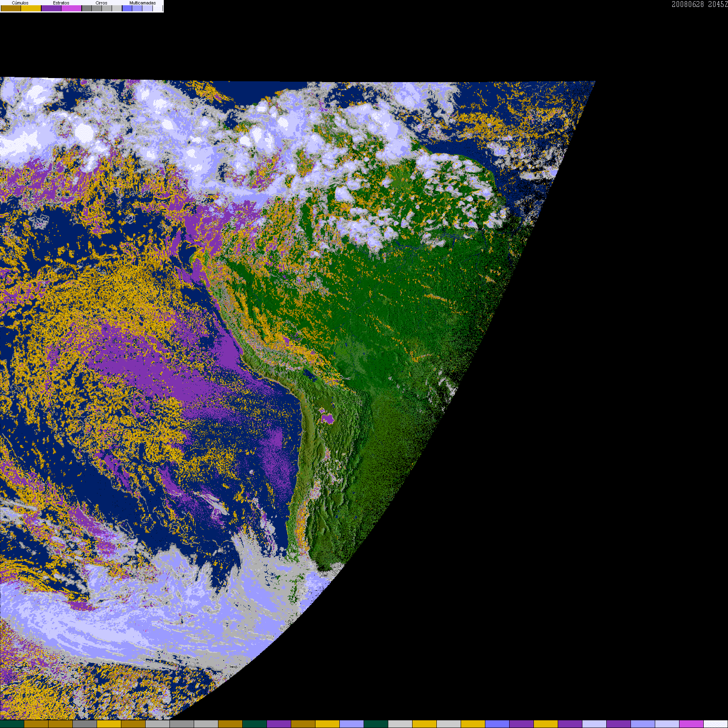This screenshot has height=728, width=728.
Task: Click the Multicamadas legend label
Action: pyautogui.click(x=143, y=3)
